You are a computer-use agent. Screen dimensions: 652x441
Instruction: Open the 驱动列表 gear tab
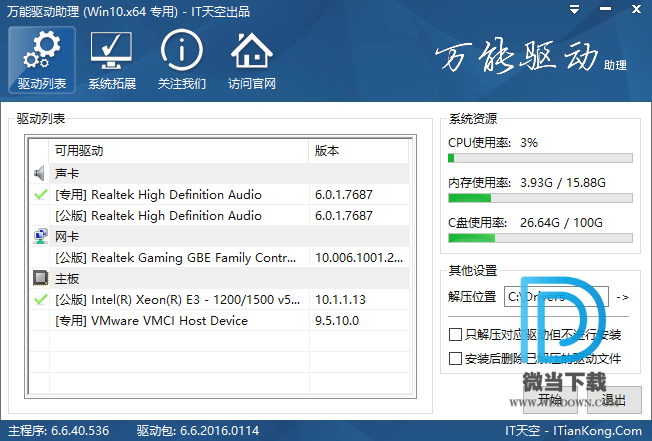42,60
